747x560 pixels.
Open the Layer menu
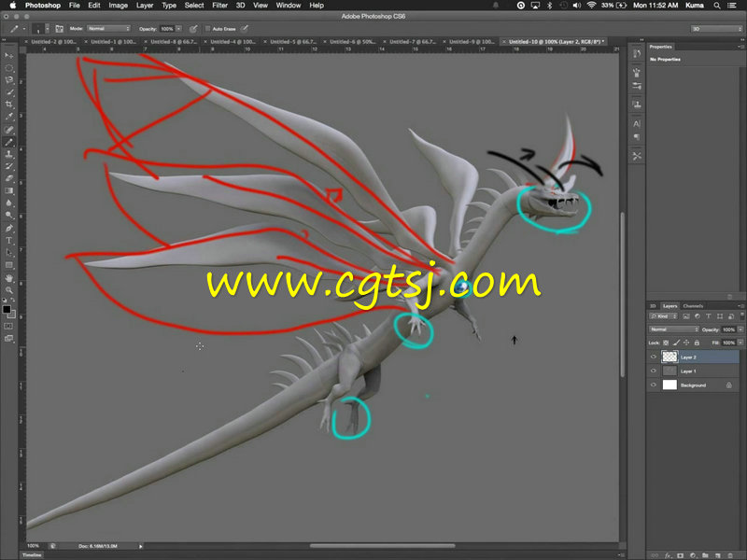[x=145, y=6]
